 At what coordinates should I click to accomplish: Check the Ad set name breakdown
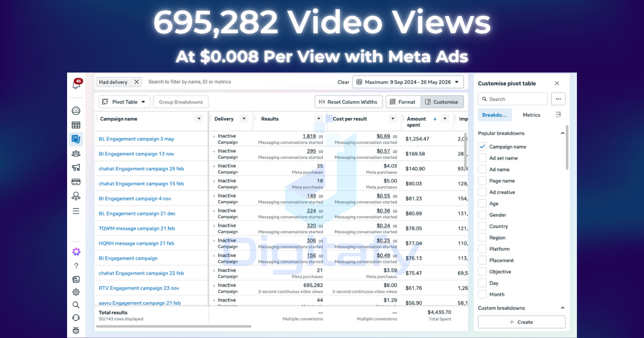(x=482, y=158)
